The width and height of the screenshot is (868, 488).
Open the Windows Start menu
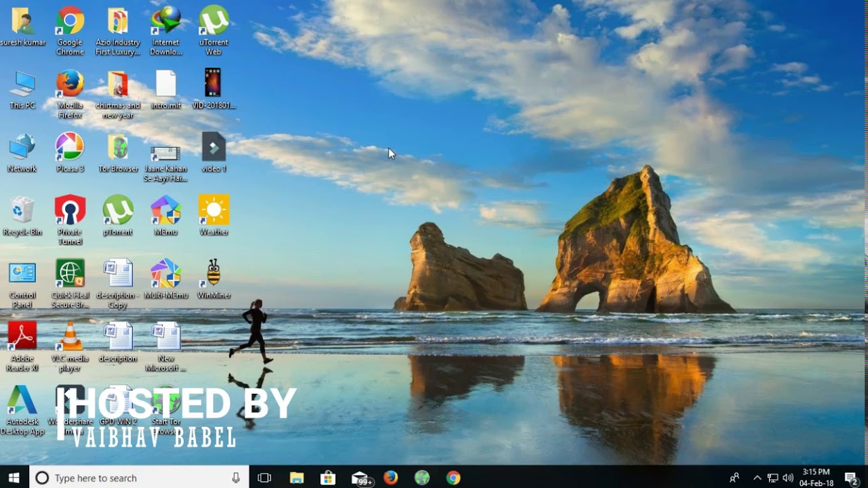[14, 478]
